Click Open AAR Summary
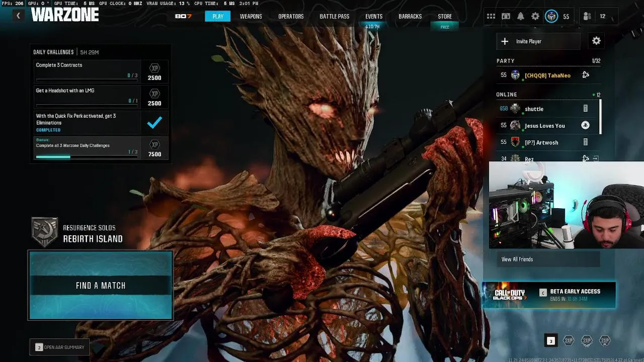 tap(59, 347)
